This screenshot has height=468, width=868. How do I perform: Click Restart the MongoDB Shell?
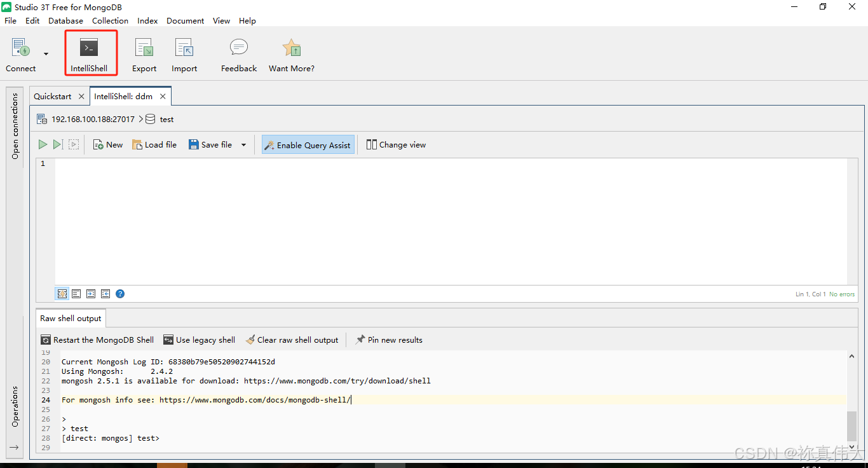coord(97,340)
